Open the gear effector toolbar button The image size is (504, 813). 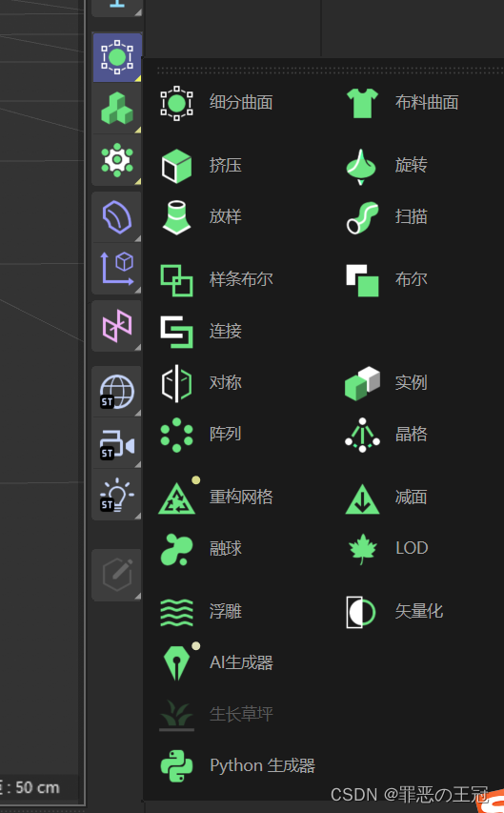point(117,160)
